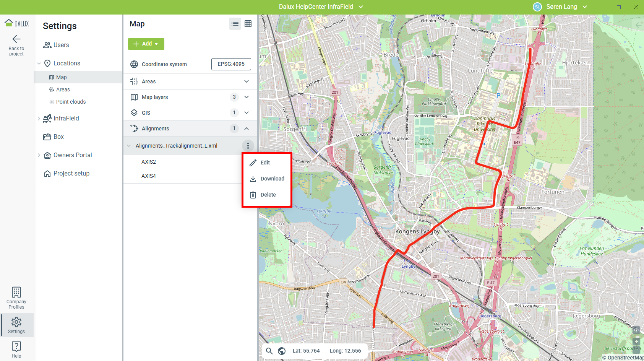
Task: Click the DALUX logo
Action: [17, 23]
